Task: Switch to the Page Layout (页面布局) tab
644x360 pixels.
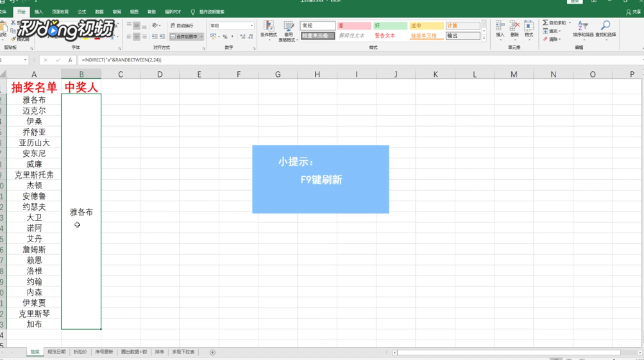Action: click(60, 12)
